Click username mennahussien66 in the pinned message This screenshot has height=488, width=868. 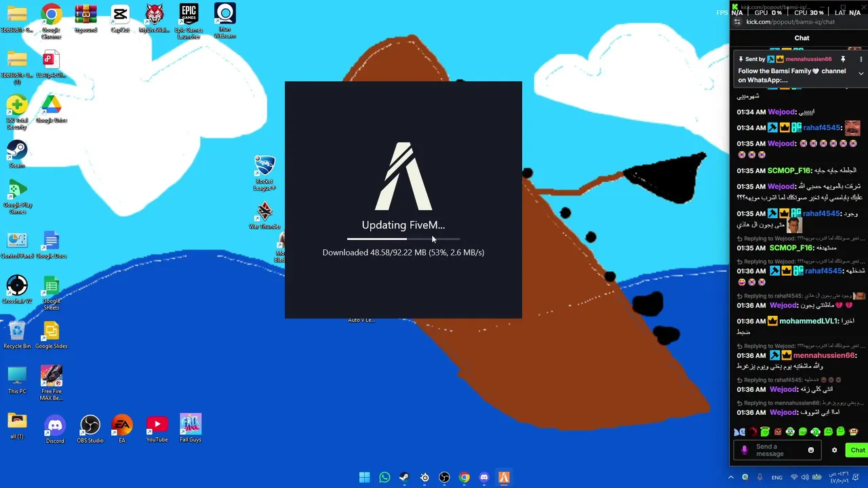click(809, 60)
